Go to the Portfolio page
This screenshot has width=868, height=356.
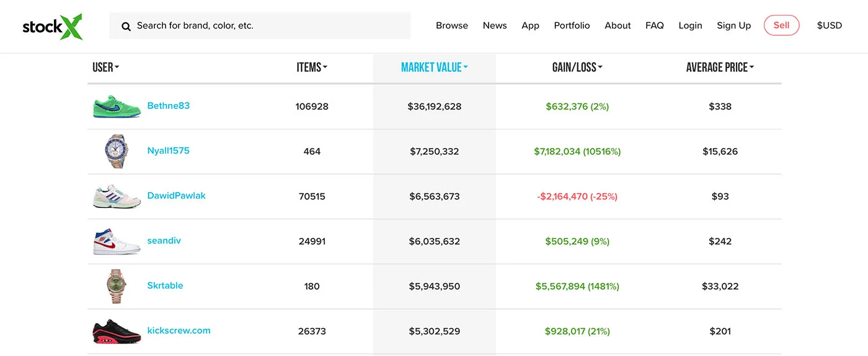pyautogui.click(x=572, y=25)
